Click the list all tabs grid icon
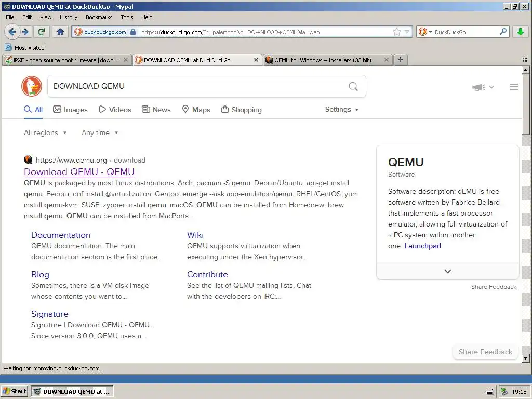The width and height of the screenshot is (532, 399). click(525, 60)
